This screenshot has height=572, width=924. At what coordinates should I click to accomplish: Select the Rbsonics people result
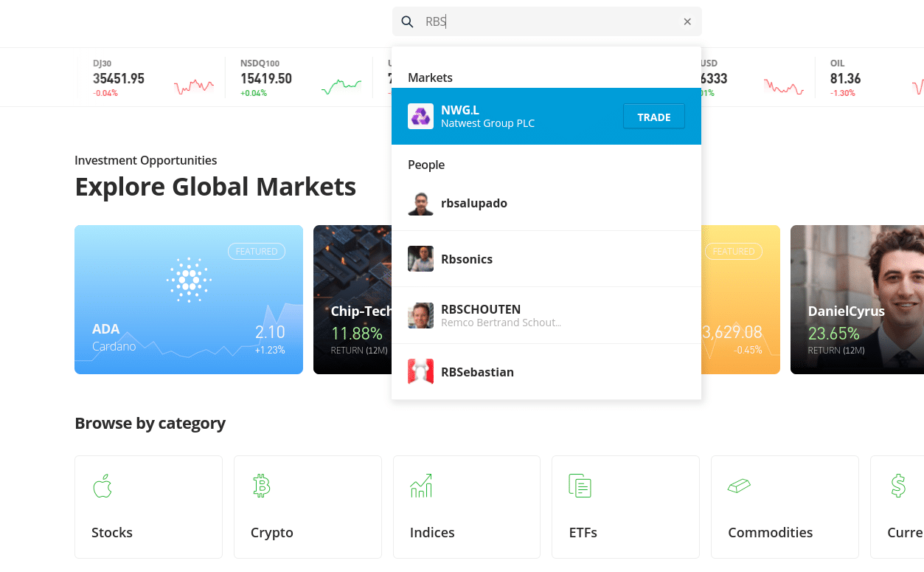(546, 259)
